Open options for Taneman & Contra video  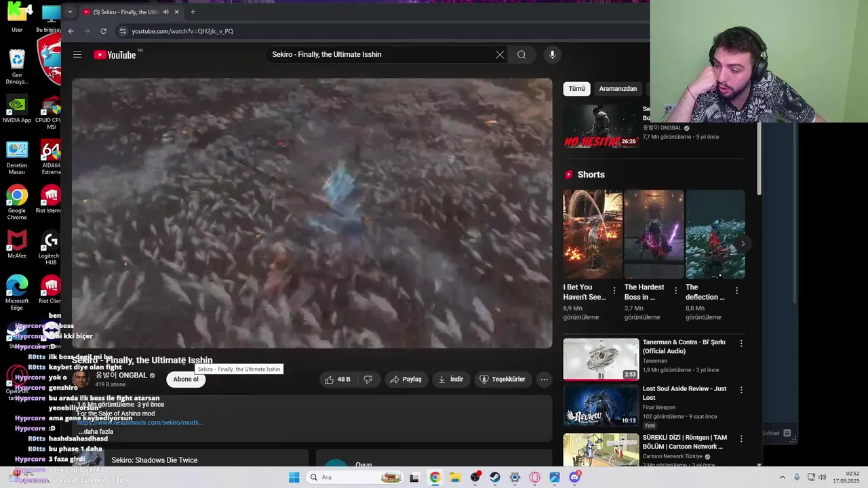(x=741, y=344)
